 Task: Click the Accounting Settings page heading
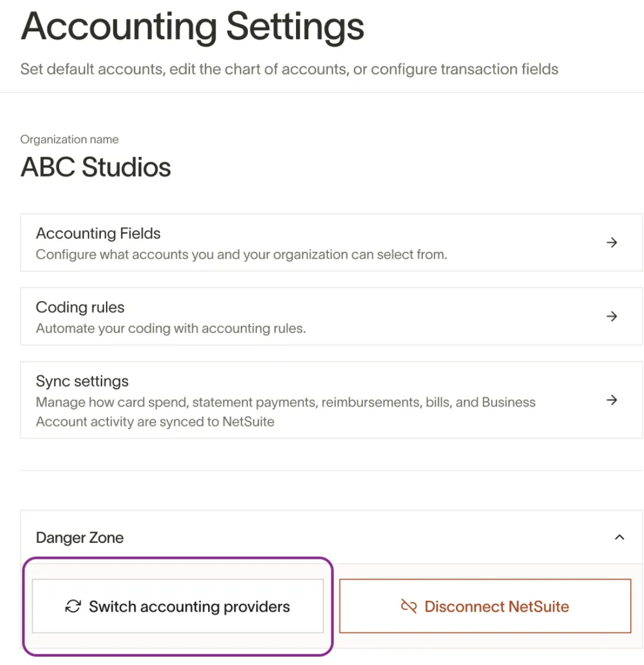pyautogui.click(x=193, y=27)
